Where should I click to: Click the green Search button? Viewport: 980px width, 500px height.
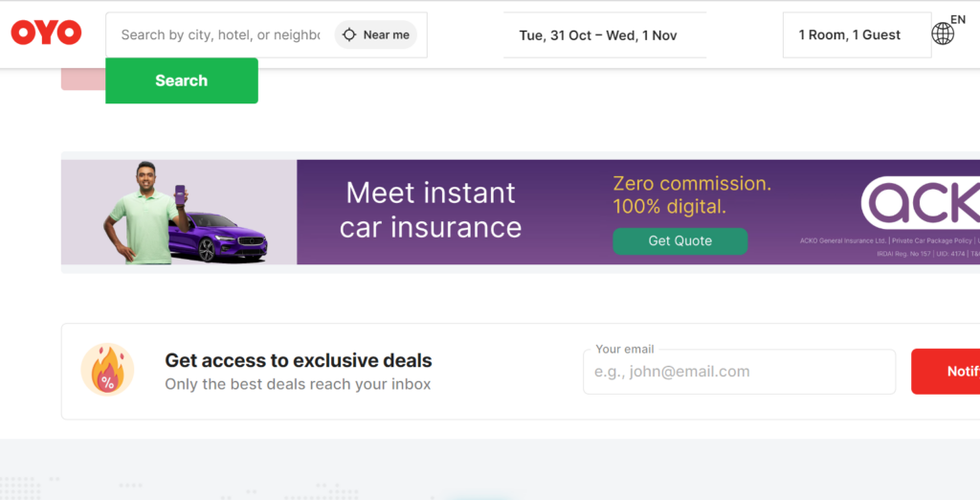click(182, 80)
